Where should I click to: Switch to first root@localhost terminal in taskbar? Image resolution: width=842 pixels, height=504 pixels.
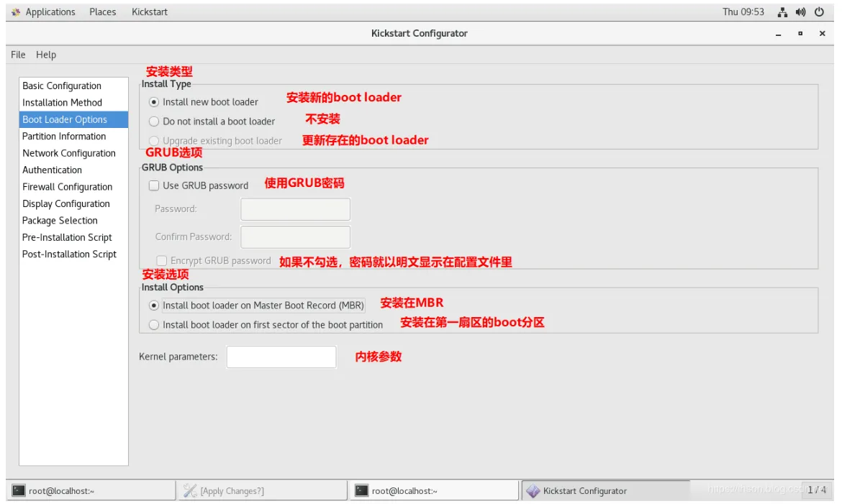(91, 490)
